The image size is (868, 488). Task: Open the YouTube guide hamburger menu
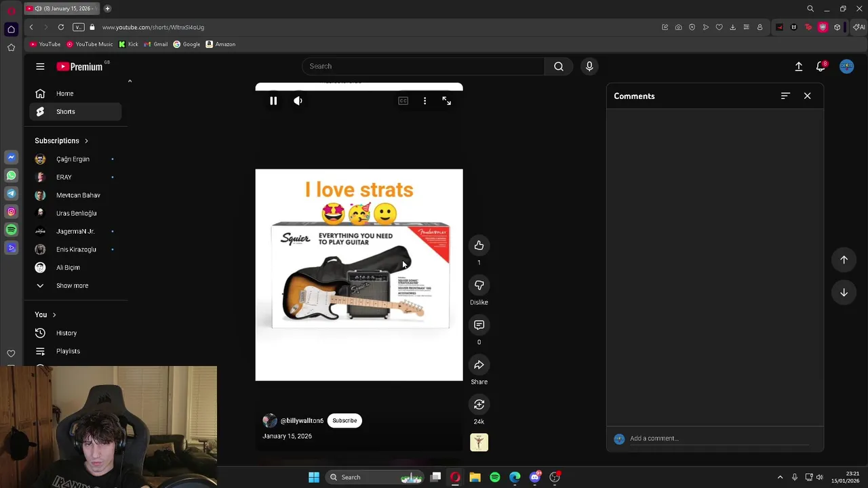pyautogui.click(x=40, y=66)
